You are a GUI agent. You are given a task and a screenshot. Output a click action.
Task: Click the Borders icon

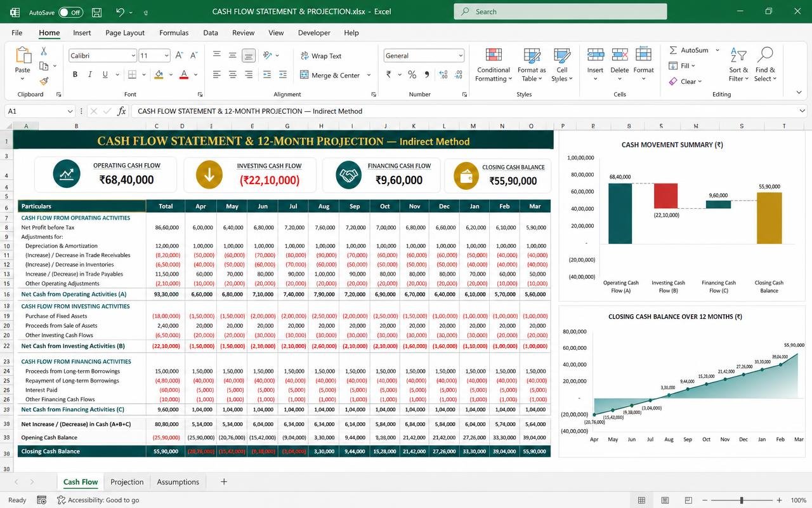click(132, 75)
